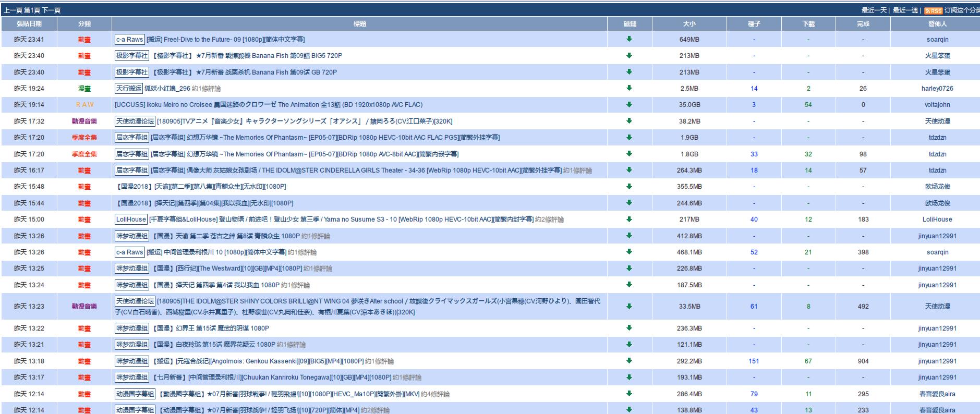Go to previous page 上一頁
This screenshot has width=980, height=414.
[x=13, y=10]
